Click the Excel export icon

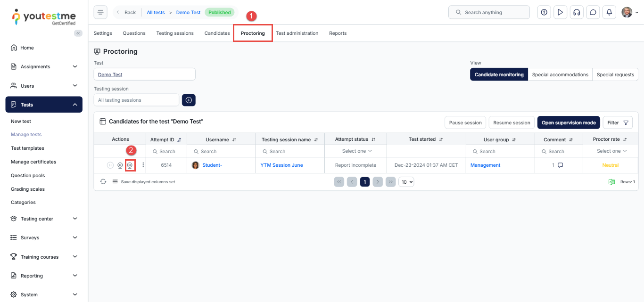[x=611, y=182]
